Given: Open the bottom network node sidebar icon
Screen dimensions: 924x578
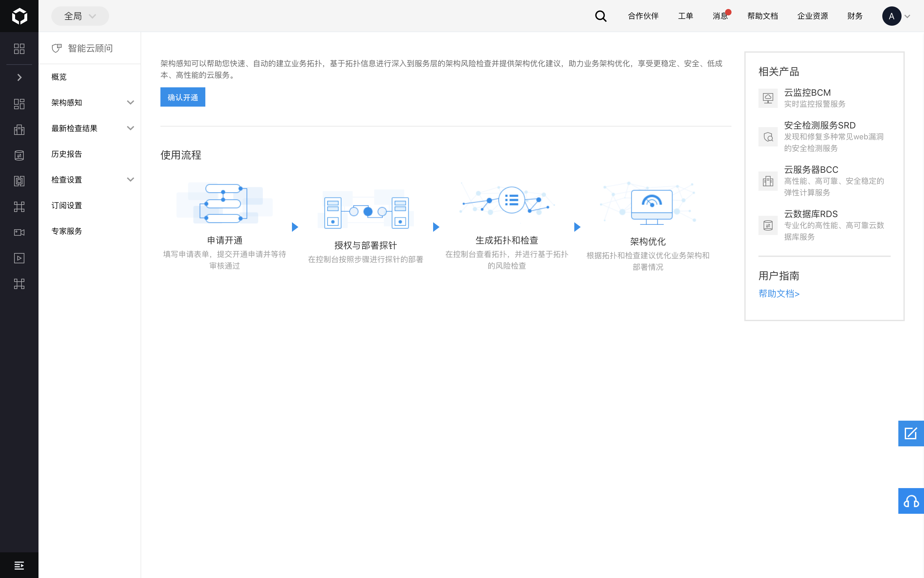Looking at the screenshot, I should (19, 284).
